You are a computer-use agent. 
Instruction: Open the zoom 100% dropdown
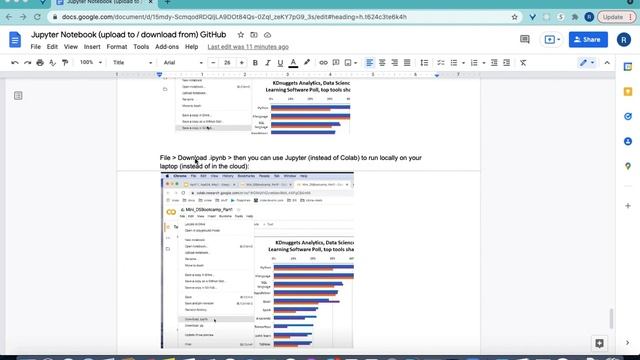pyautogui.click(x=91, y=62)
